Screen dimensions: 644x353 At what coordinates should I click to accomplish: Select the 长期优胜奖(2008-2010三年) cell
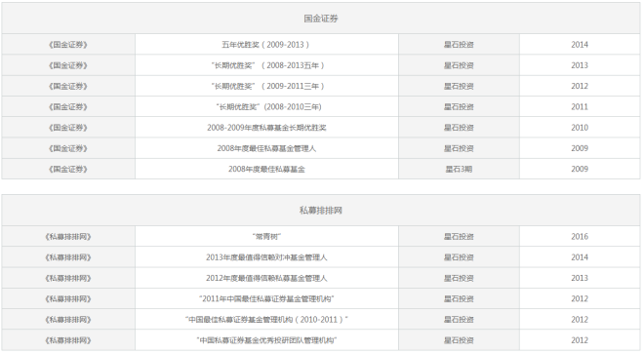[x=266, y=106]
